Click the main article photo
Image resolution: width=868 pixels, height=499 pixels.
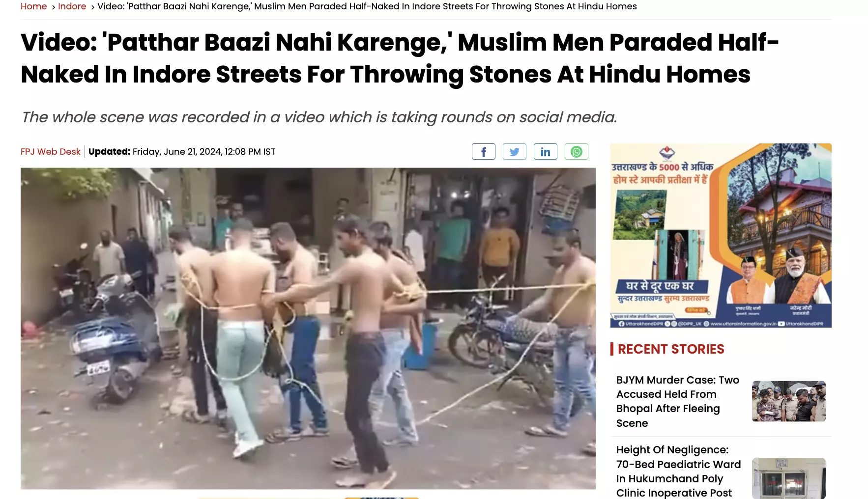pyautogui.click(x=308, y=329)
